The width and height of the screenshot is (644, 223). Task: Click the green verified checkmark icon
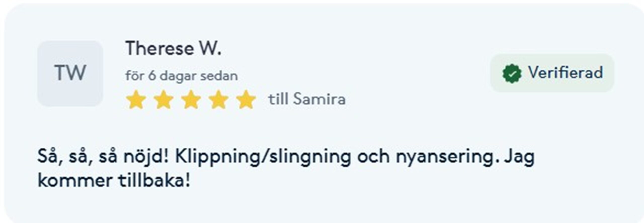coord(512,73)
